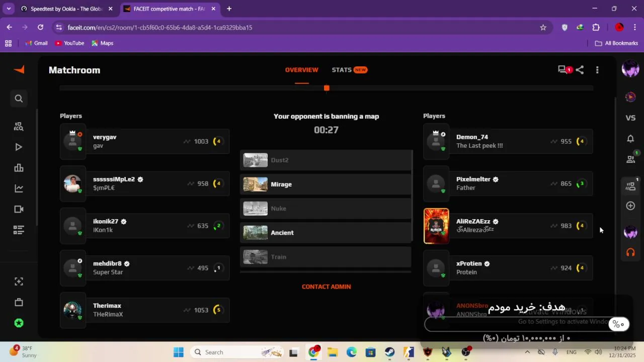Open Chrome extensions puzzle icon

596,28
